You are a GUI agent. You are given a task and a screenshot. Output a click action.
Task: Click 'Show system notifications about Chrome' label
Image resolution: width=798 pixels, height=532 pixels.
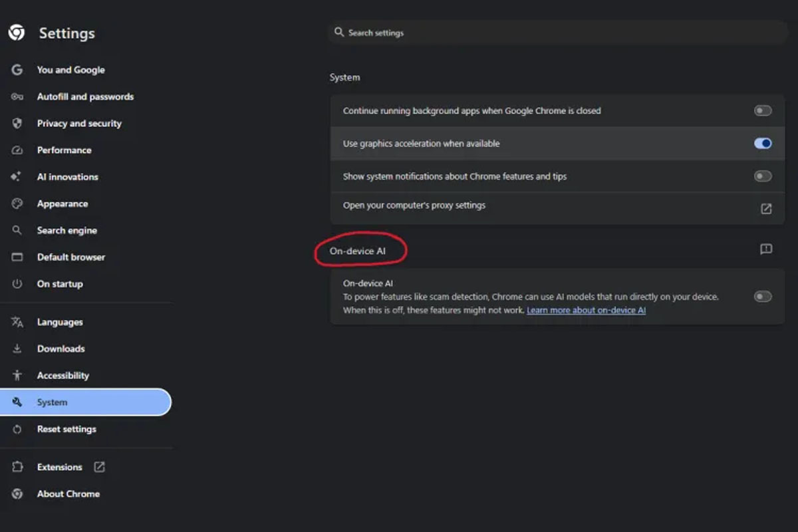point(455,176)
